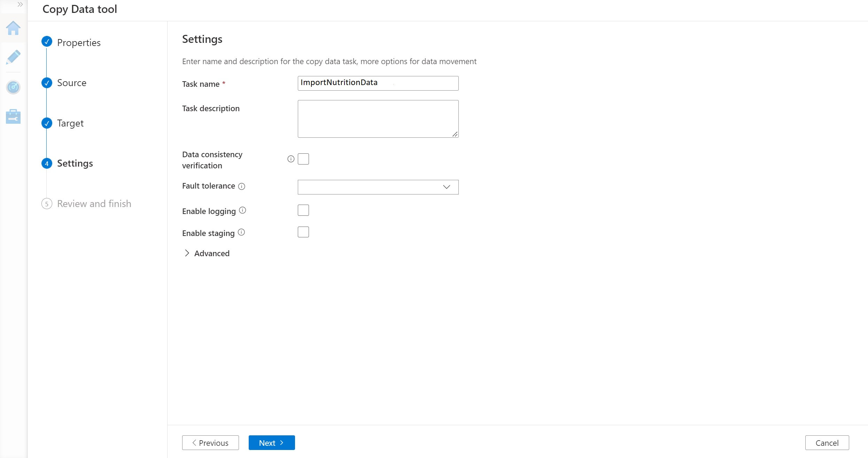868x458 pixels.
Task: Check the Enable staging checkbox
Action: [x=303, y=232]
